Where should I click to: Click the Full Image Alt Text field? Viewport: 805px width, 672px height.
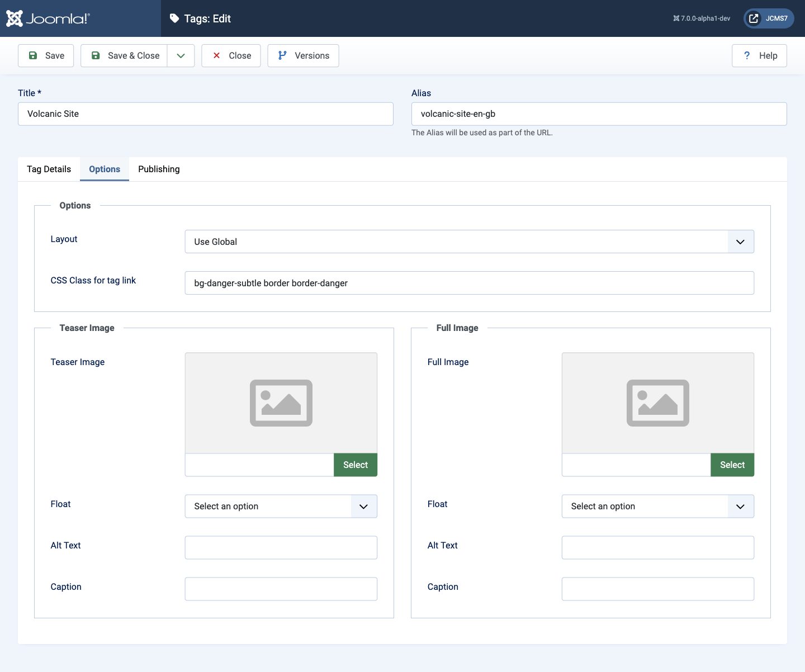coord(658,547)
